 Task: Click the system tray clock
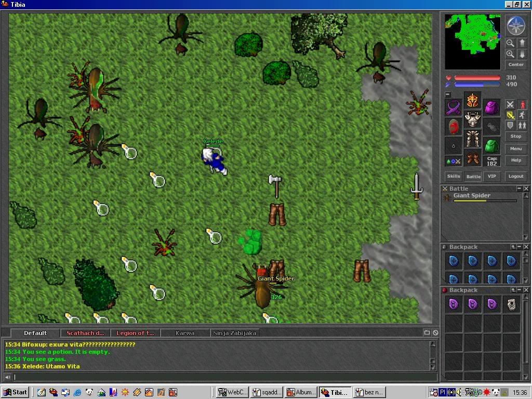[x=520, y=393]
